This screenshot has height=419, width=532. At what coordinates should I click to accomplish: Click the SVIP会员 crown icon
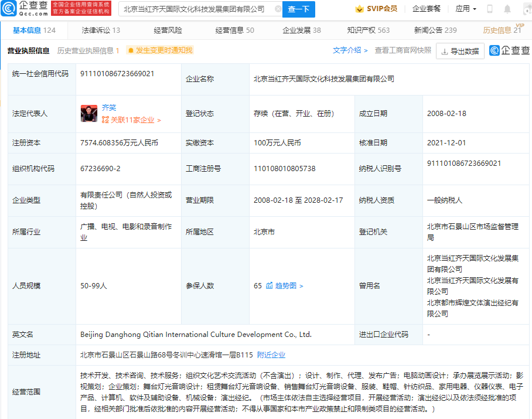tap(359, 9)
